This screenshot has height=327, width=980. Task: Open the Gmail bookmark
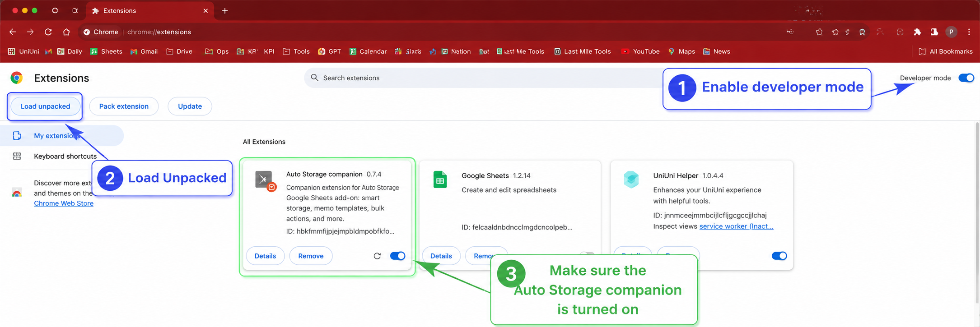(144, 51)
